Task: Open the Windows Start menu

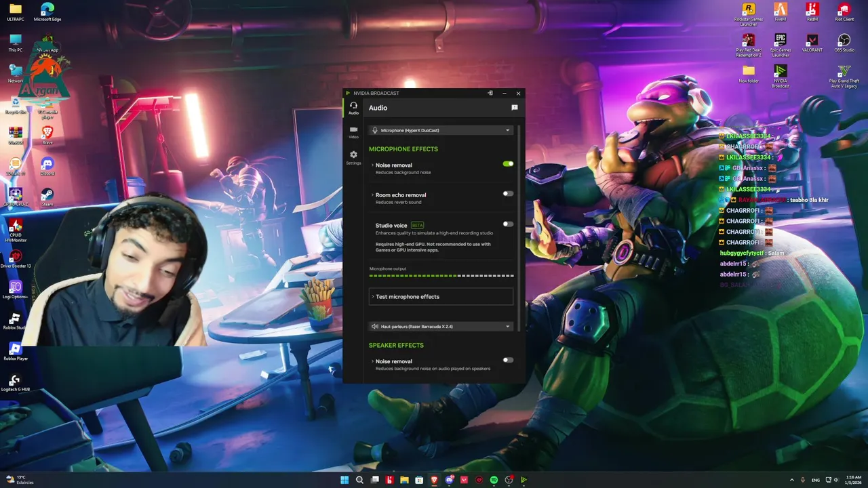Action: click(344, 480)
